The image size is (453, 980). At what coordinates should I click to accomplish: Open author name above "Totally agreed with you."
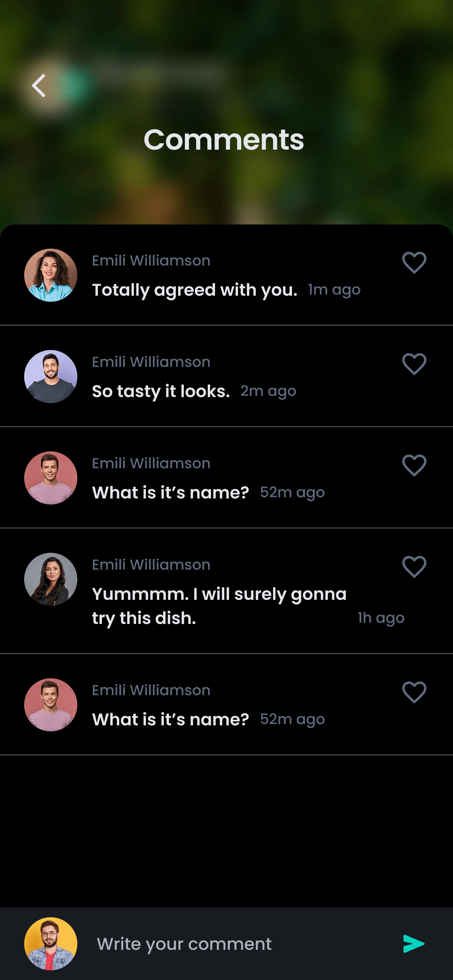point(151,261)
